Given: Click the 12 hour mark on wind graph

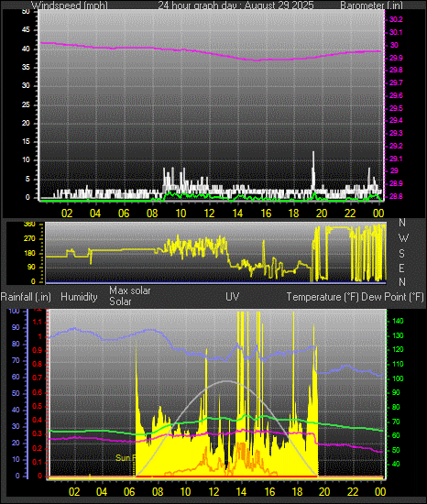Looking at the screenshot, I should [209, 214].
